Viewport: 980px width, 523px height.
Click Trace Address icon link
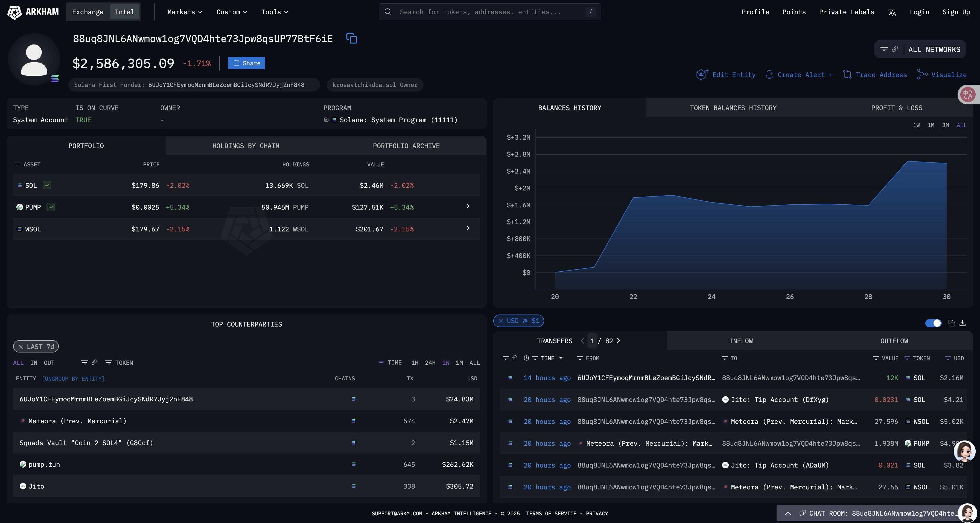coord(875,75)
